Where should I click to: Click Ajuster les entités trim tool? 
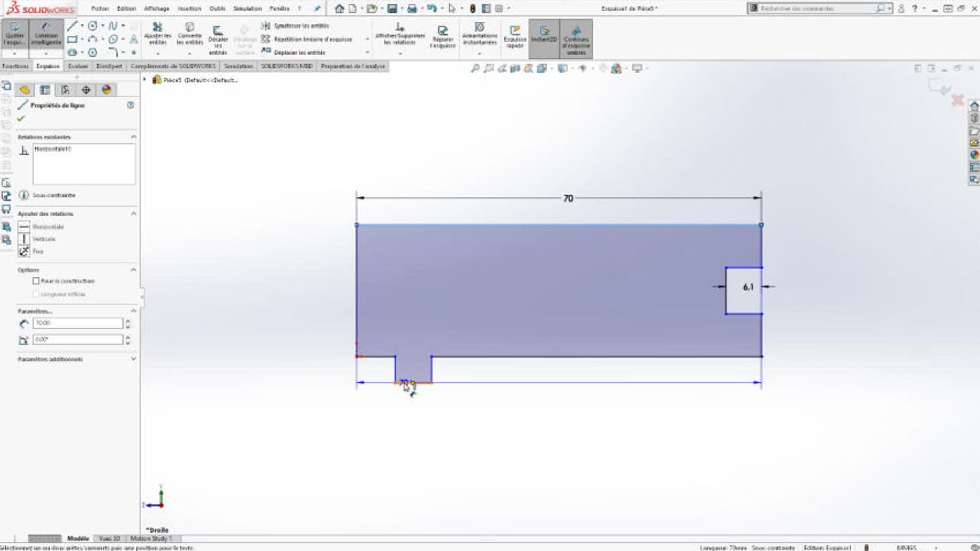(158, 35)
